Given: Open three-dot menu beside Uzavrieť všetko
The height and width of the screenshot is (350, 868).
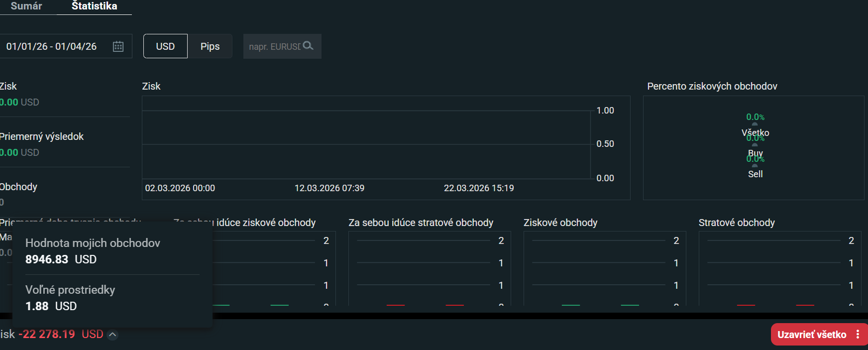Looking at the screenshot, I should [x=858, y=335].
